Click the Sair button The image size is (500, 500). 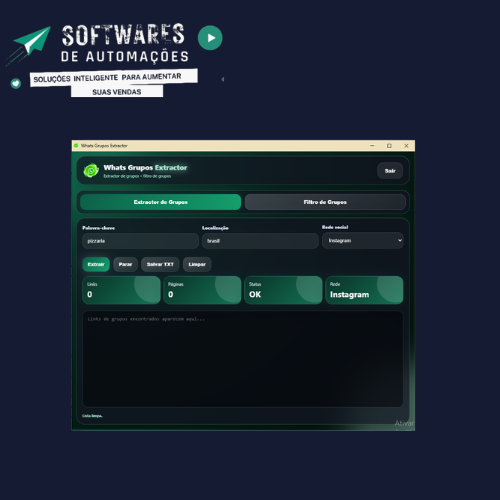(390, 171)
